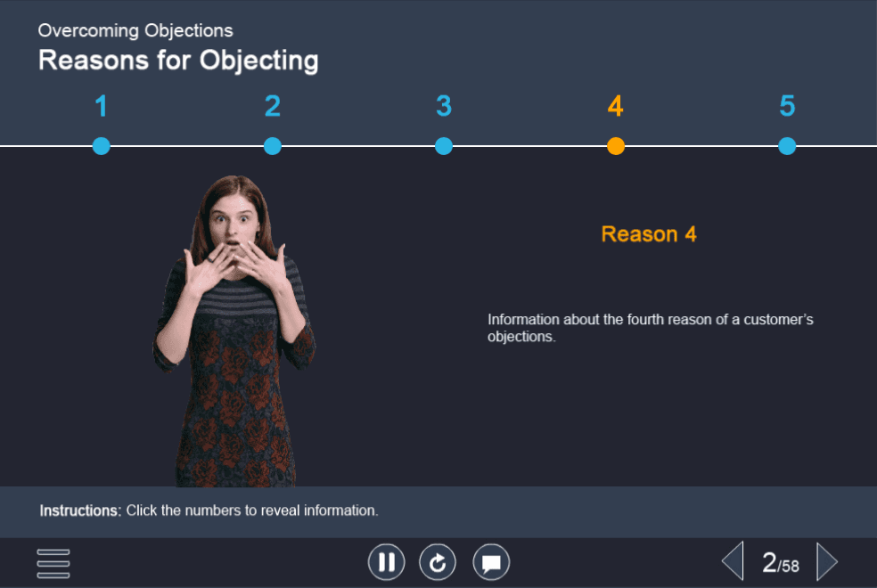Click the speech bubble notes icon
Screen dimensions: 877x588
click(x=491, y=561)
